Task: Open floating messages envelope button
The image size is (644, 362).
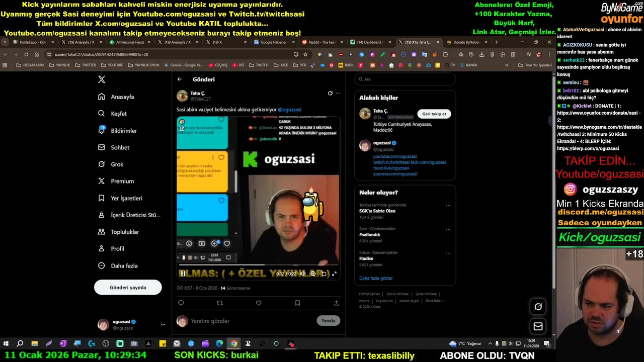Action: [538, 326]
